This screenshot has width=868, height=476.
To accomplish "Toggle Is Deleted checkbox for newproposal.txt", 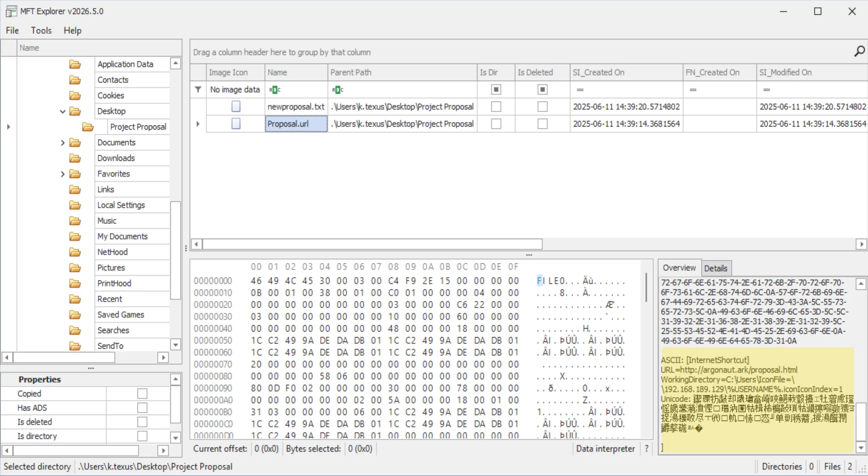I will (x=543, y=106).
